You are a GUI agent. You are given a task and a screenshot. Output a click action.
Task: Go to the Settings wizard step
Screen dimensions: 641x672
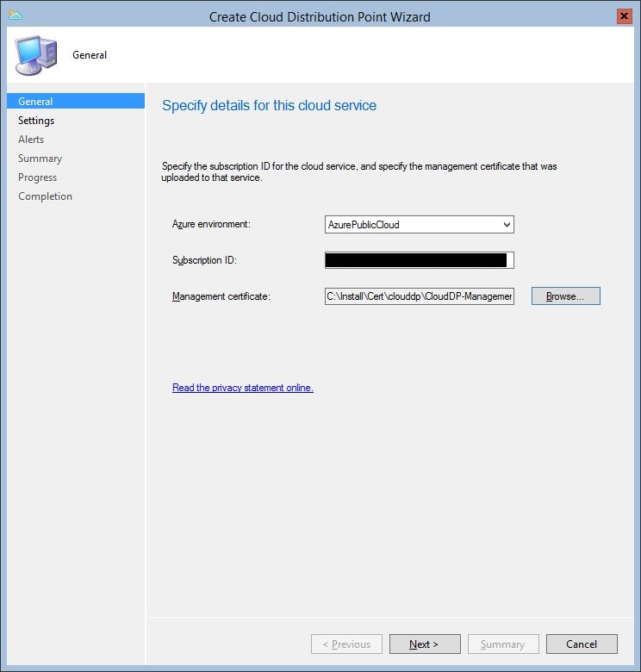[36, 121]
